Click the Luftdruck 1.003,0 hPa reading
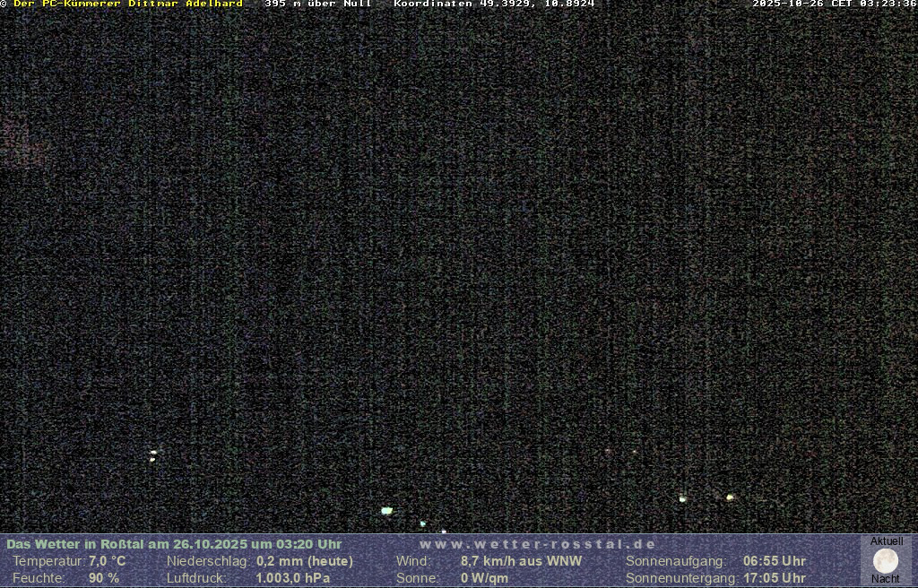The image size is (918, 588). click(293, 578)
